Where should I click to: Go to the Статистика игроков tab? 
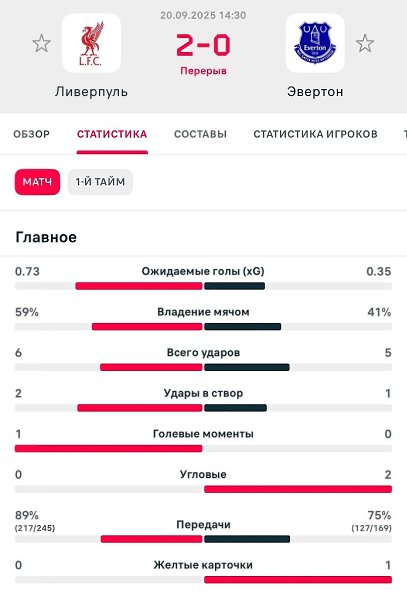pyautogui.click(x=315, y=134)
